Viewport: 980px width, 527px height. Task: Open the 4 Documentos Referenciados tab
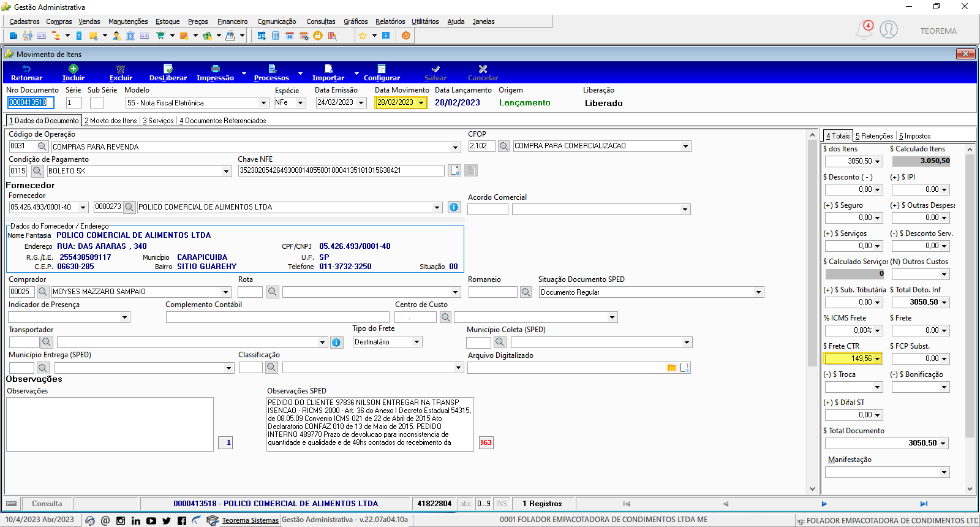pos(223,121)
